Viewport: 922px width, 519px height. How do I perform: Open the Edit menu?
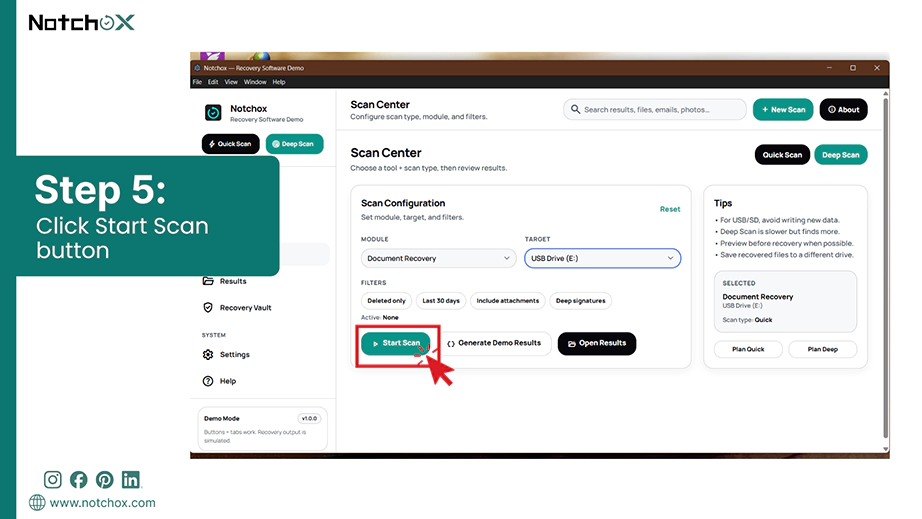click(213, 82)
